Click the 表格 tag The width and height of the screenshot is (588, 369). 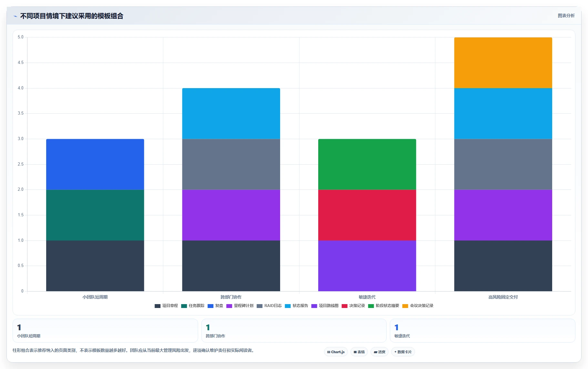pyautogui.click(x=359, y=352)
